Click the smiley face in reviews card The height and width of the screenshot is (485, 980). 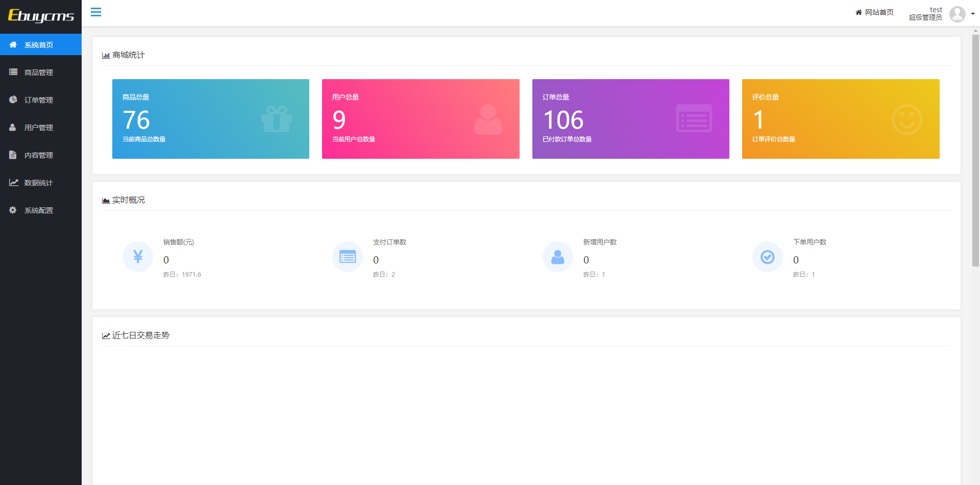tap(906, 119)
